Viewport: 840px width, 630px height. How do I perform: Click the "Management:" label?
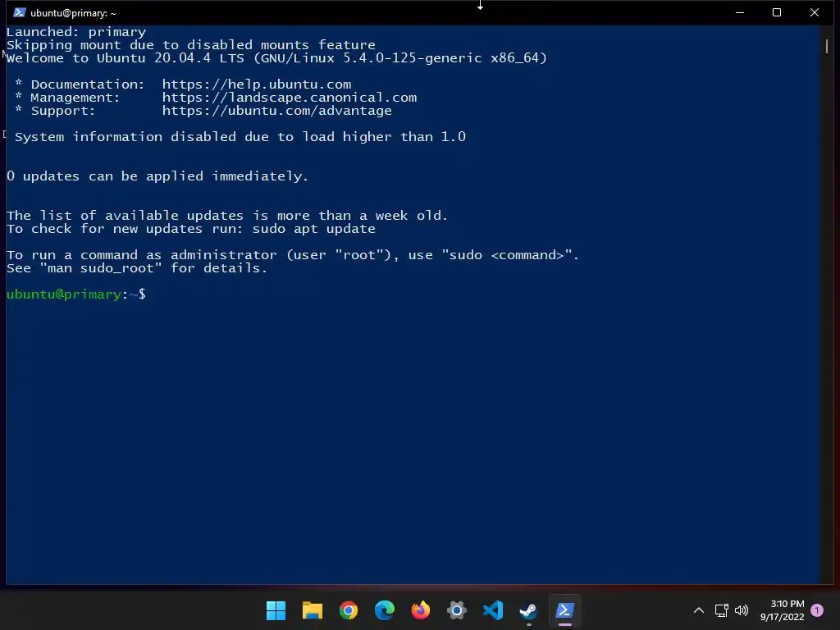(x=75, y=98)
